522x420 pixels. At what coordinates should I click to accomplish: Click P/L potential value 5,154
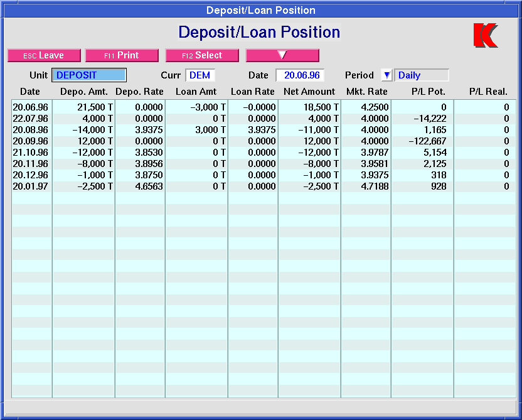point(435,153)
